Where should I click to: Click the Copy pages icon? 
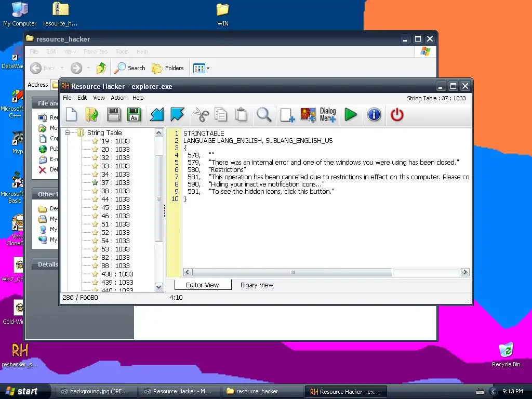point(221,115)
